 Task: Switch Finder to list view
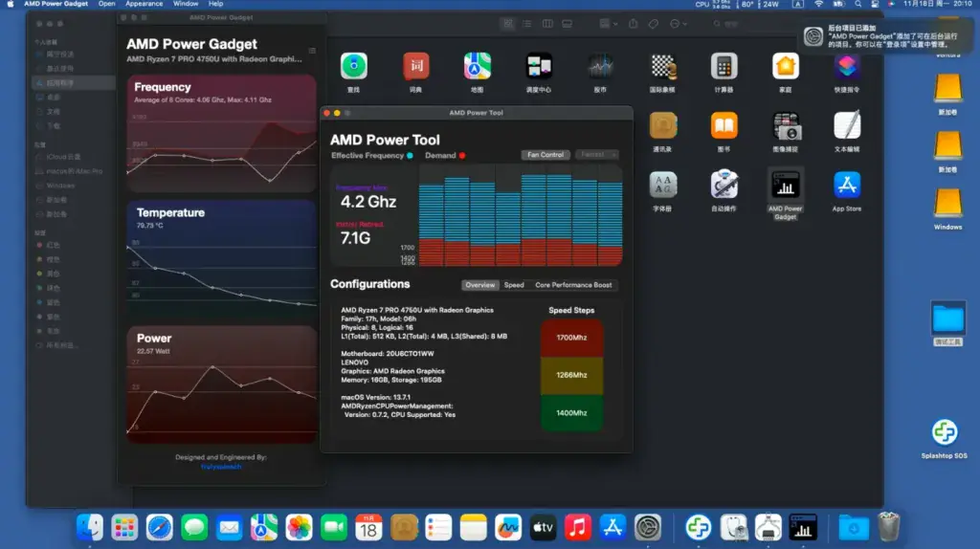[527, 24]
